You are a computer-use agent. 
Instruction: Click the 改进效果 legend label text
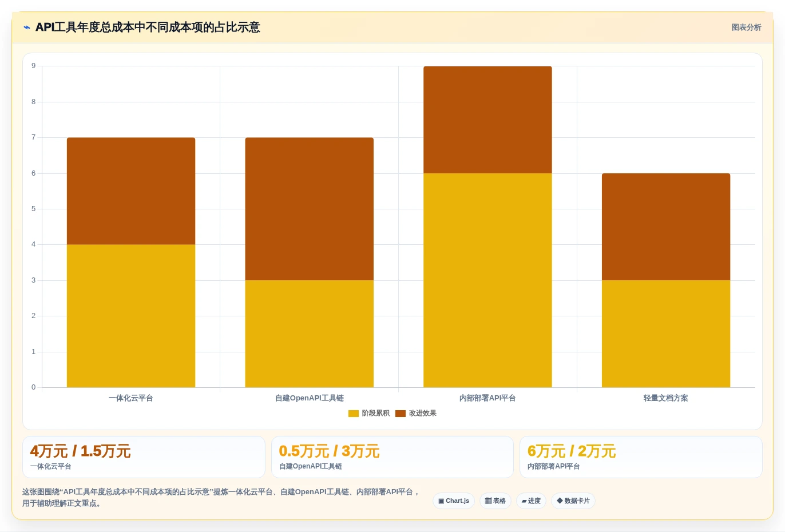pos(423,414)
